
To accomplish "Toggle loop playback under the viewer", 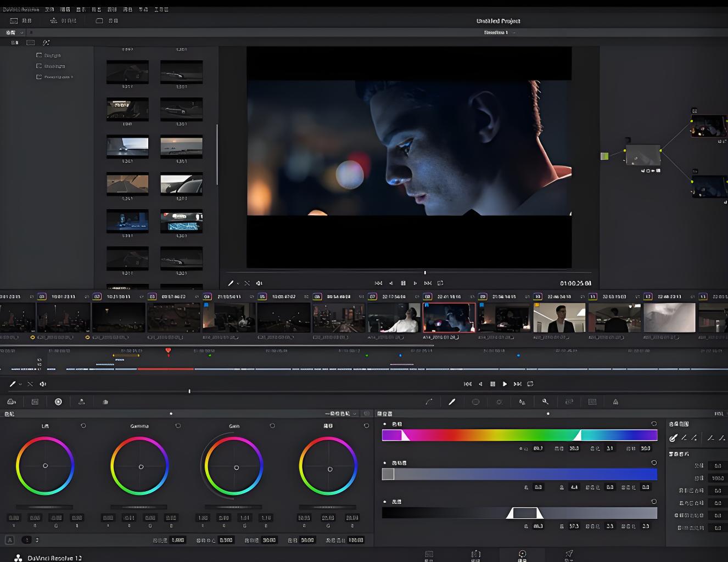I will [440, 283].
